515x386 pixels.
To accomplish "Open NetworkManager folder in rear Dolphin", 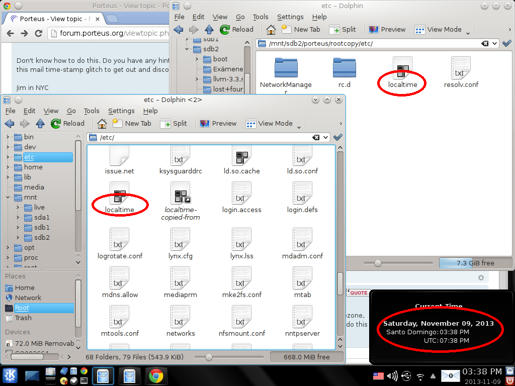I will (286, 75).
